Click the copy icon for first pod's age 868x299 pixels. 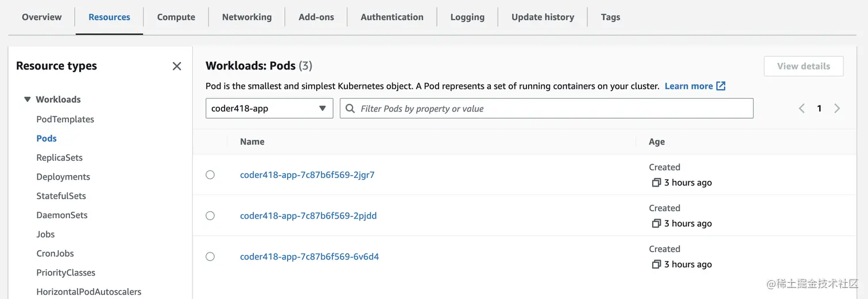point(656,182)
